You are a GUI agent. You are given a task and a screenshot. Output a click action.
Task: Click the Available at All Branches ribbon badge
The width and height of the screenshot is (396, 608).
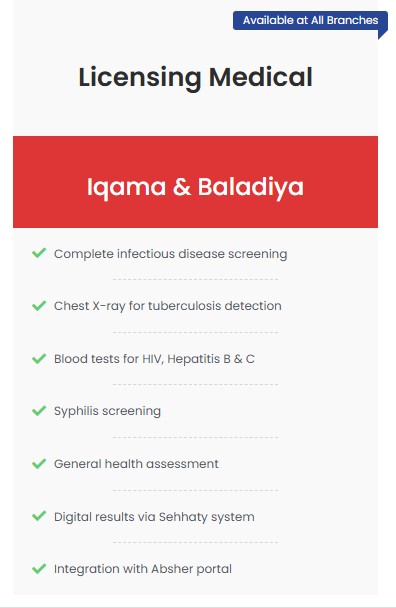(310, 20)
